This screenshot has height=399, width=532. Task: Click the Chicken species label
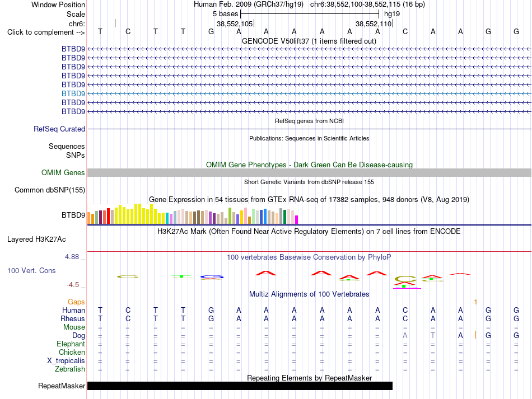tap(72, 352)
